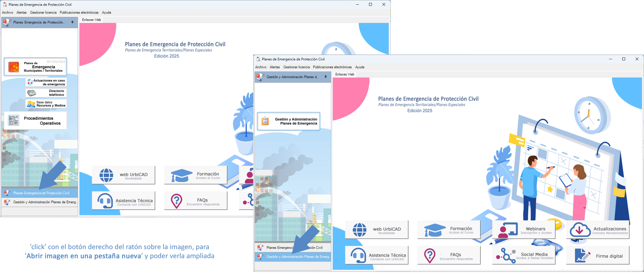Click document icon of Procedimientos Operativos
The image size is (644, 277).
pyautogui.click(x=13, y=120)
